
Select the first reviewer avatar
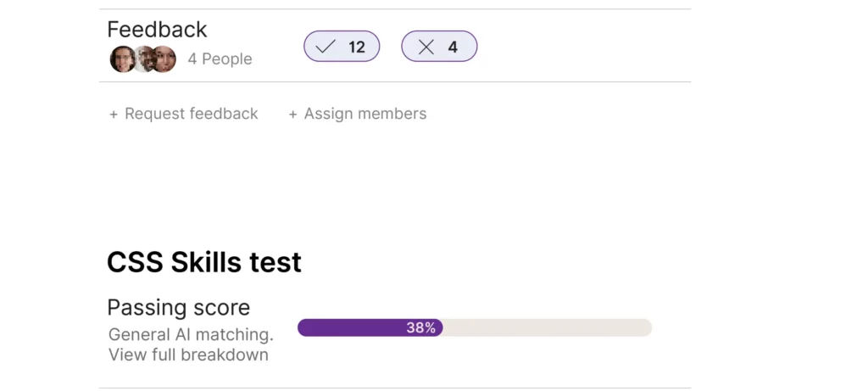click(x=122, y=59)
